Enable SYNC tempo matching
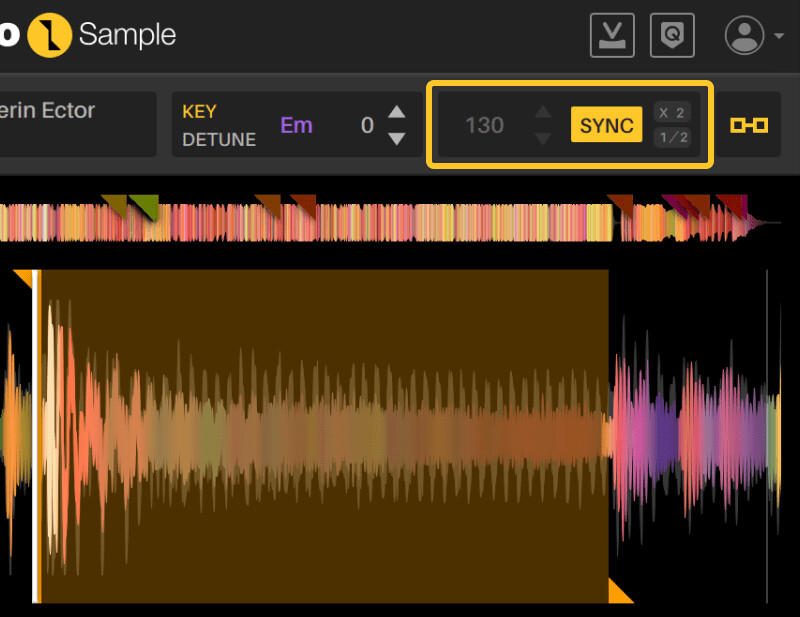This screenshot has height=617, width=800. [605, 125]
